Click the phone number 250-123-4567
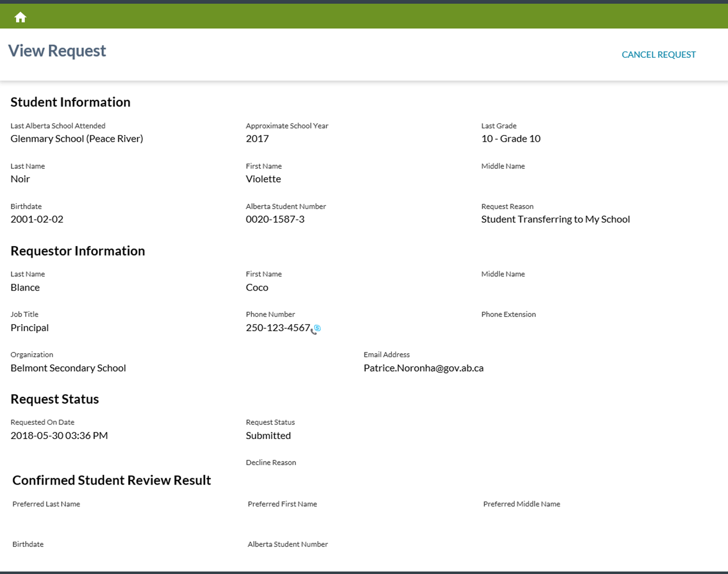The height and width of the screenshot is (574, 728). pyautogui.click(x=277, y=327)
